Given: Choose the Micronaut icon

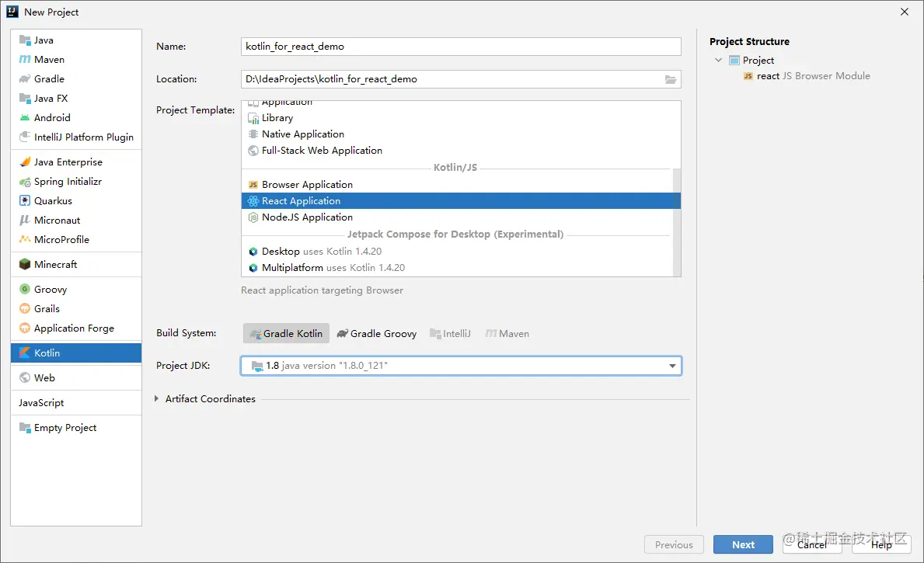Looking at the screenshot, I should click(25, 221).
